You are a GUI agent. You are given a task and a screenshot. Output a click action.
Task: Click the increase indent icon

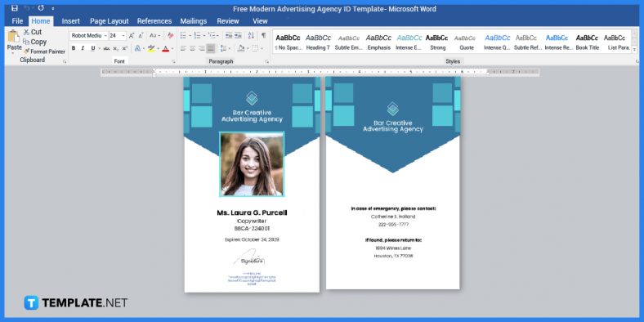coord(238,36)
